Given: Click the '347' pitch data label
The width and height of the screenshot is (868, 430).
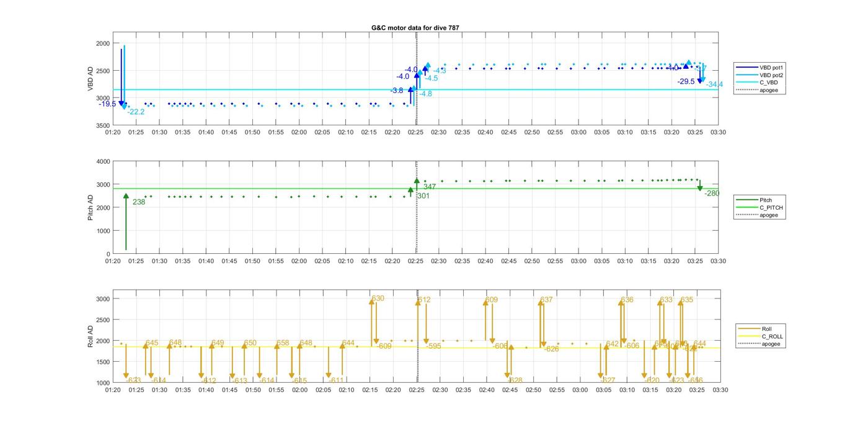Looking at the screenshot, I should 430,187.
